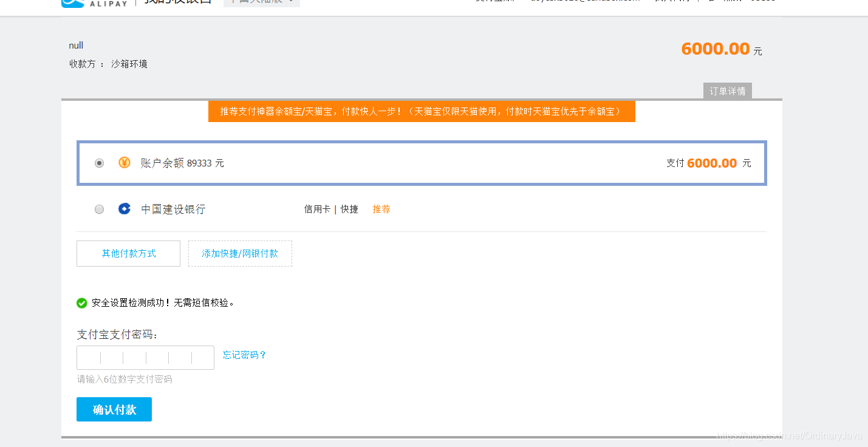Click the 确认付款 confirm payment button
The width and height of the screenshot is (868, 447).
click(x=114, y=409)
